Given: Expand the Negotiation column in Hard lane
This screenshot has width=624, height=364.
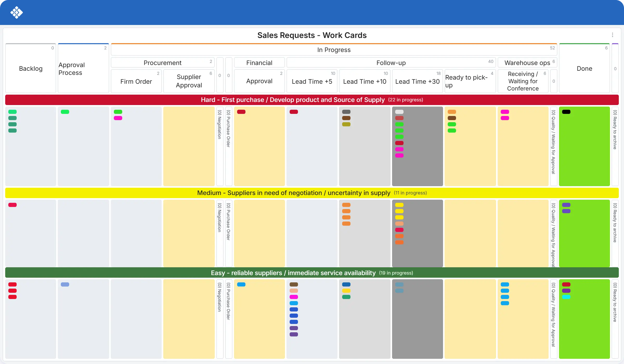Looking at the screenshot, I should point(220,146).
